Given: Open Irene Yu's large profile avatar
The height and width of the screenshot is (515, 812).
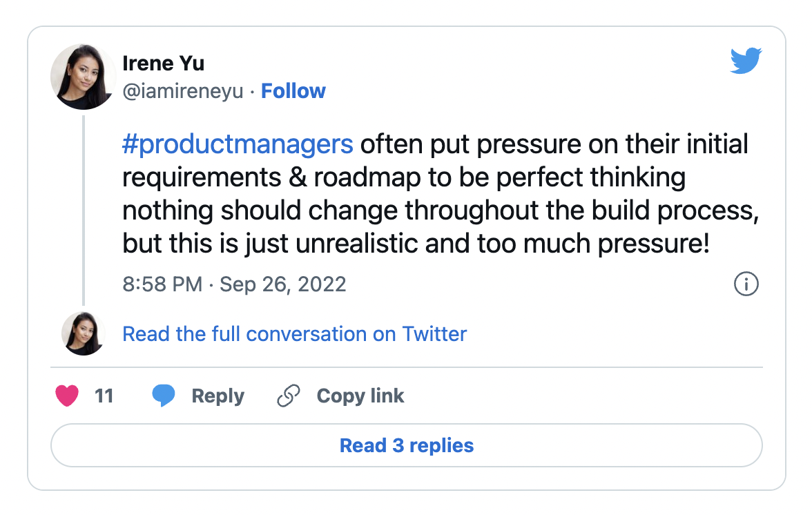Looking at the screenshot, I should pyautogui.click(x=84, y=77).
